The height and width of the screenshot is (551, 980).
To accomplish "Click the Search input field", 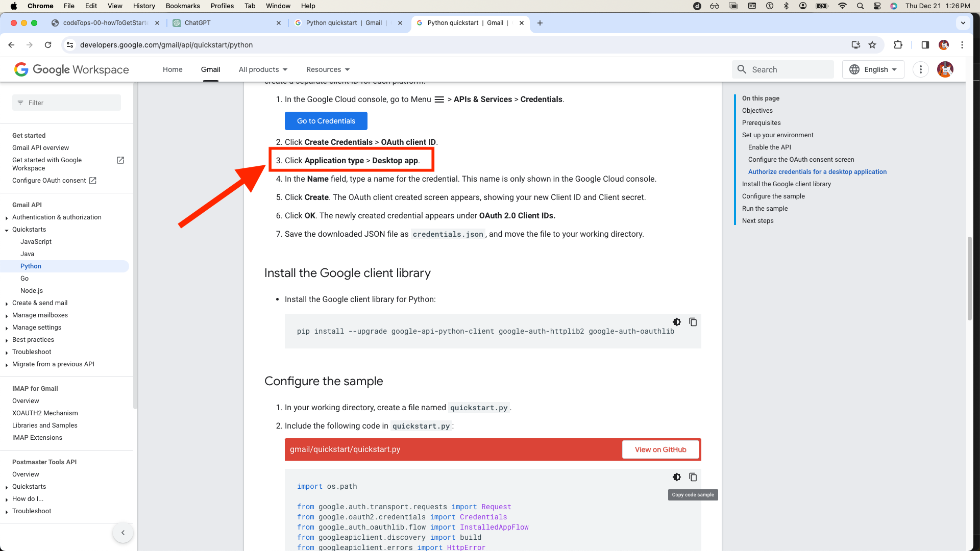I will point(783,69).
